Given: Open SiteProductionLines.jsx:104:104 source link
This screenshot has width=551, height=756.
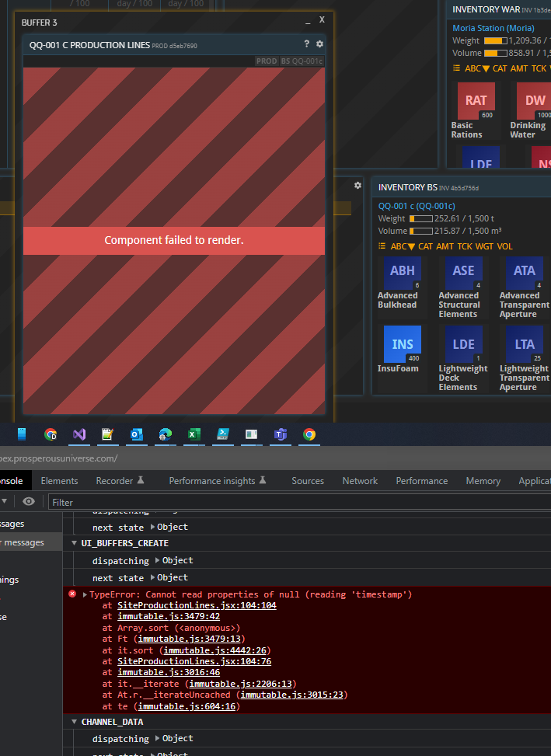Looking at the screenshot, I should click(x=197, y=605).
